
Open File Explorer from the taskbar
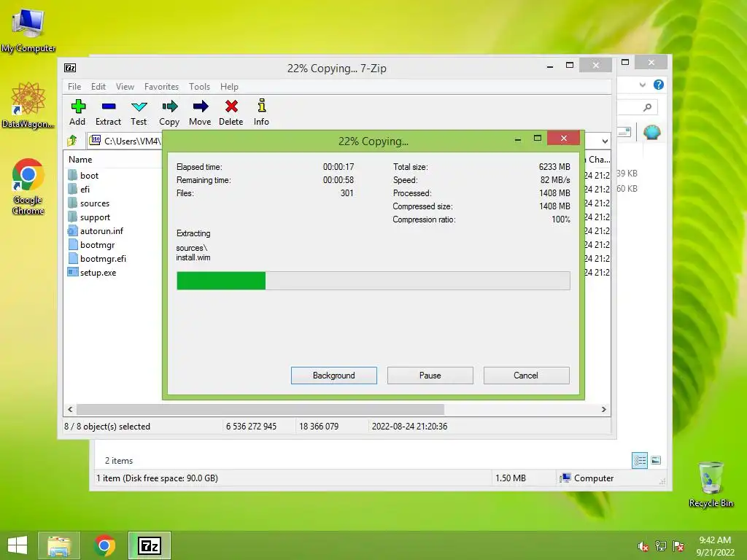pos(59,545)
